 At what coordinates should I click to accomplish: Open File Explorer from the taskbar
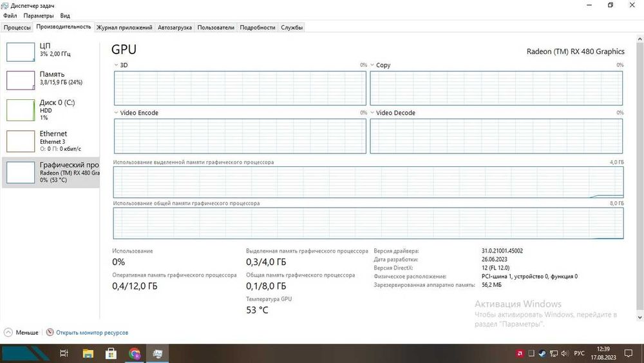pos(88,353)
